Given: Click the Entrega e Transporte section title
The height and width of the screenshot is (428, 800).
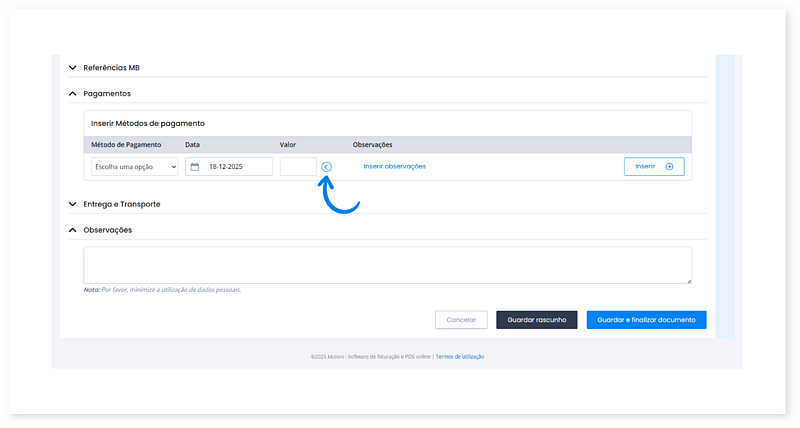Looking at the screenshot, I should (x=121, y=204).
